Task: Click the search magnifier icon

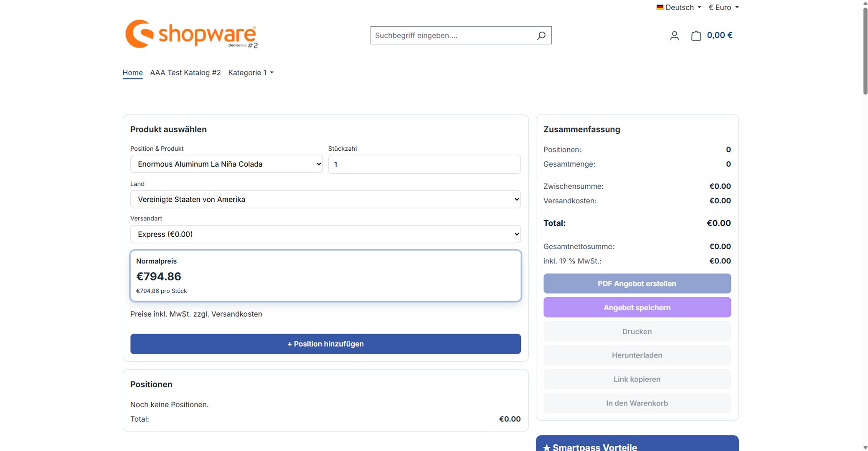Action: click(541, 35)
